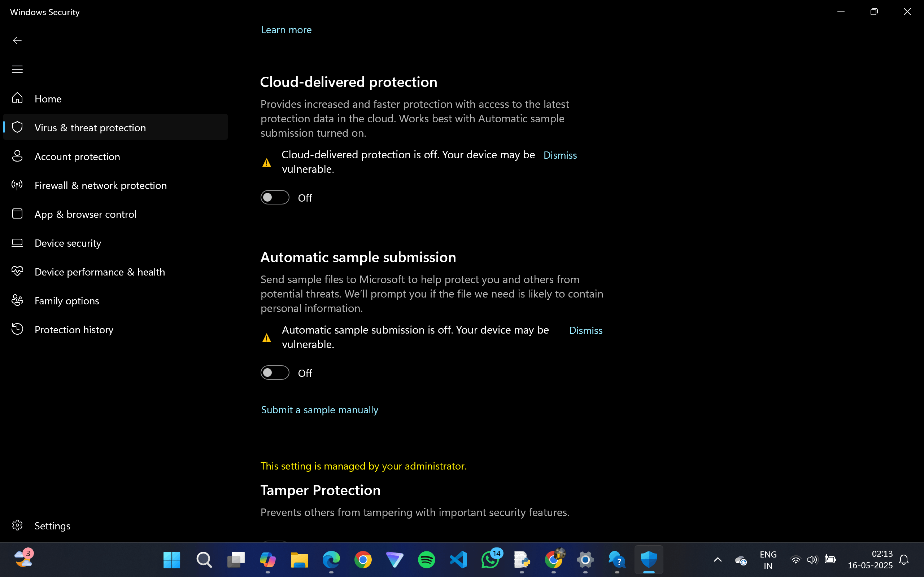This screenshot has height=577, width=924.
Task: Open Protection history clock icon
Action: point(17,329)
